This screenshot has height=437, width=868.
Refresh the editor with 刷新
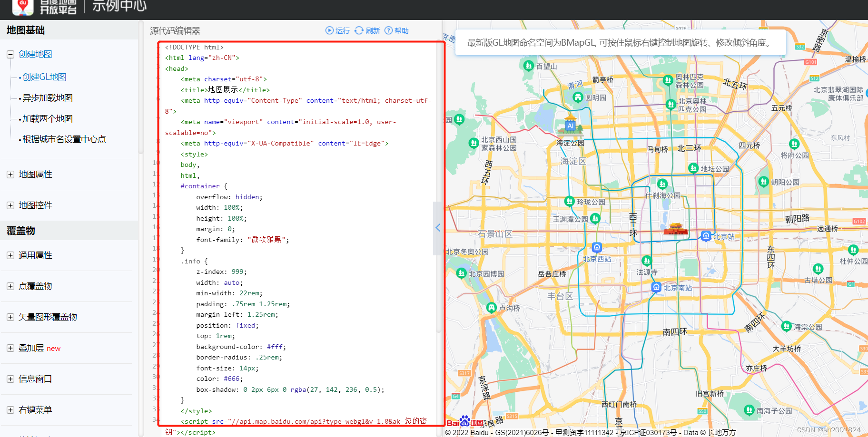pos(373,30)
